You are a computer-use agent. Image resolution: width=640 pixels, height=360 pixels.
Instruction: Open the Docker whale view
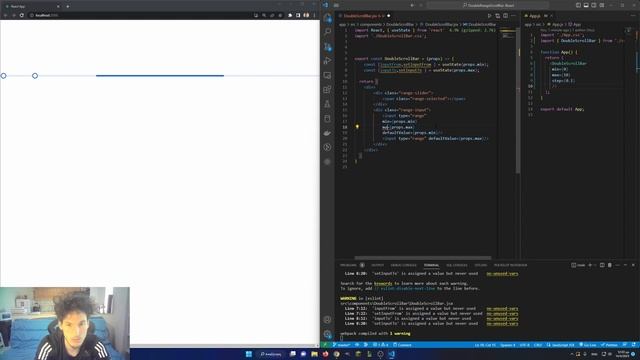(327, 133)
